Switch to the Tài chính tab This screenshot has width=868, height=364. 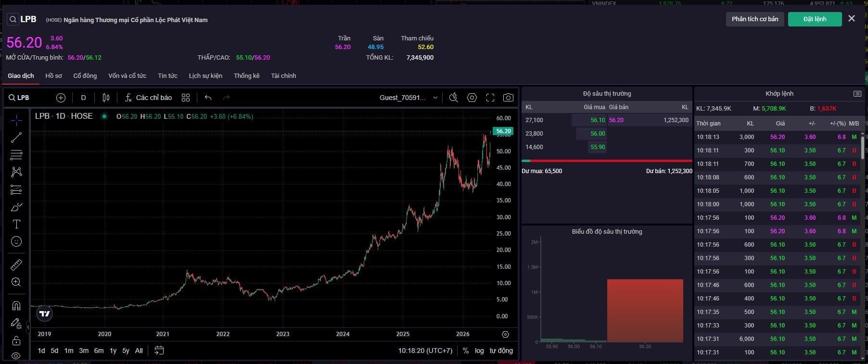283,75
